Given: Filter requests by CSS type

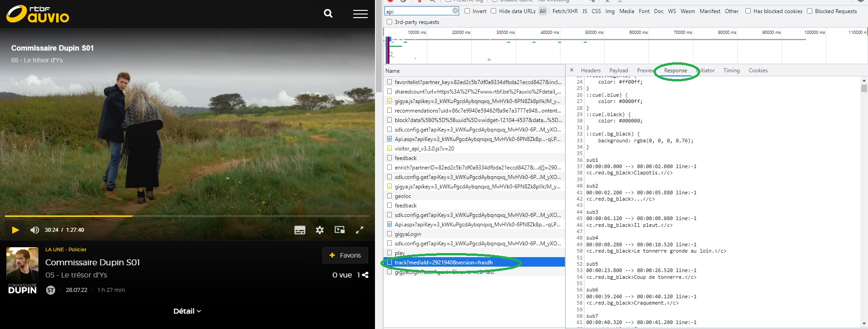Looking at the screenshot, I should click(x=596, y=11).
